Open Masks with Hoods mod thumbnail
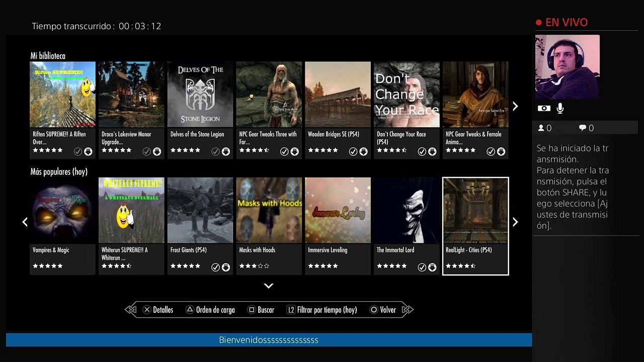 point(269,210)
